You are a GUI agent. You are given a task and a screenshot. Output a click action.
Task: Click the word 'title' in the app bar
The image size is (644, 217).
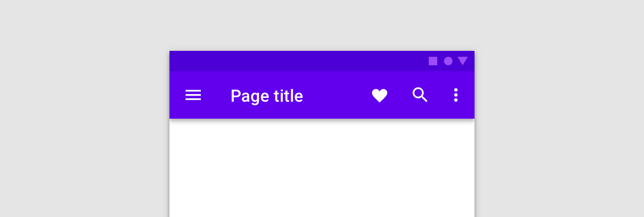[x=288, y=96]
